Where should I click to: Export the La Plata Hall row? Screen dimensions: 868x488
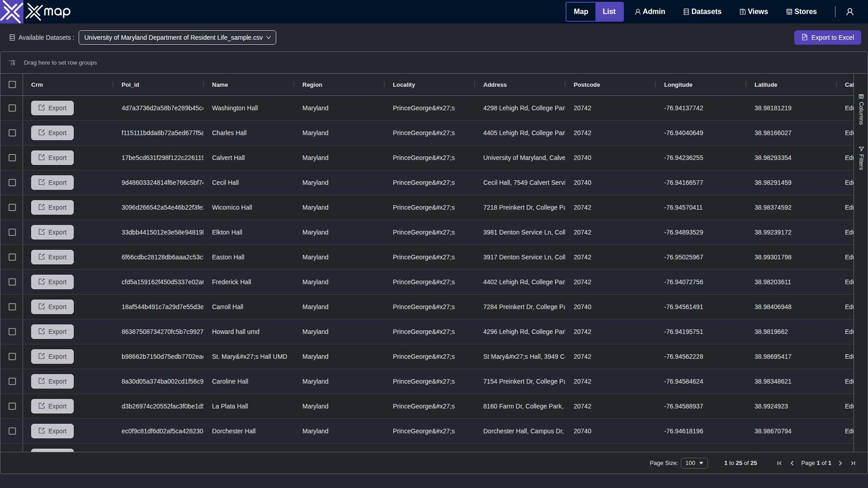coord(52,406)
